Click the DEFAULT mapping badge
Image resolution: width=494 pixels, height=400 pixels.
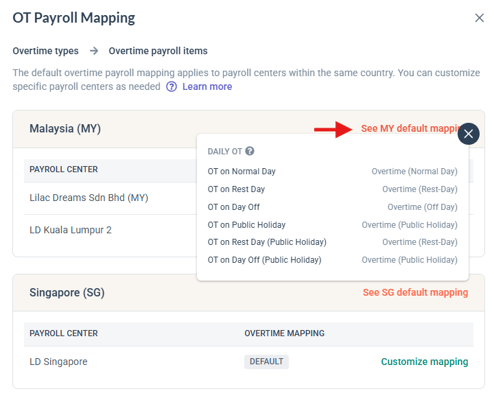pyautogui.click(x=266, y=362)
